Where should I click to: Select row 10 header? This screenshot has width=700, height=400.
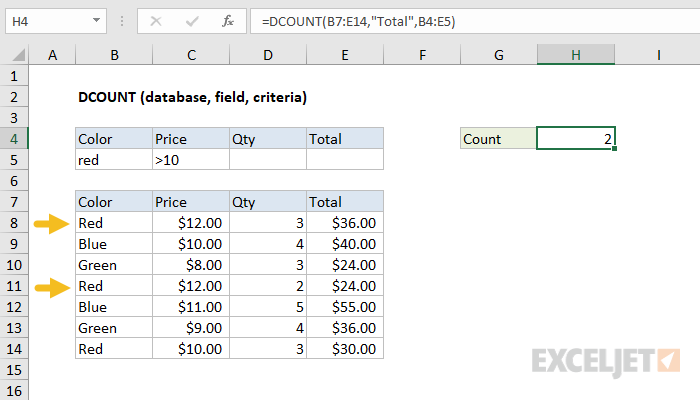[x=14, y=265]
